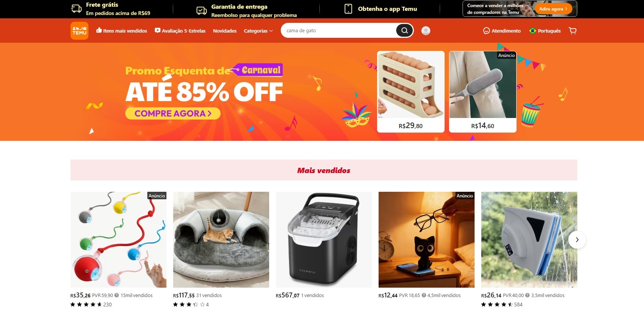Open Itens mais vendidos menu
The image size is (644, 318).
(121, 31)
